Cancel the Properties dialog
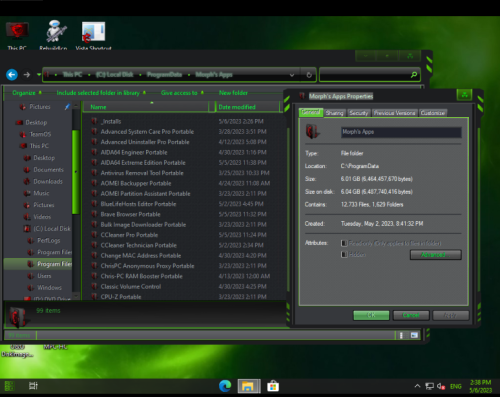 coord(411,315)
